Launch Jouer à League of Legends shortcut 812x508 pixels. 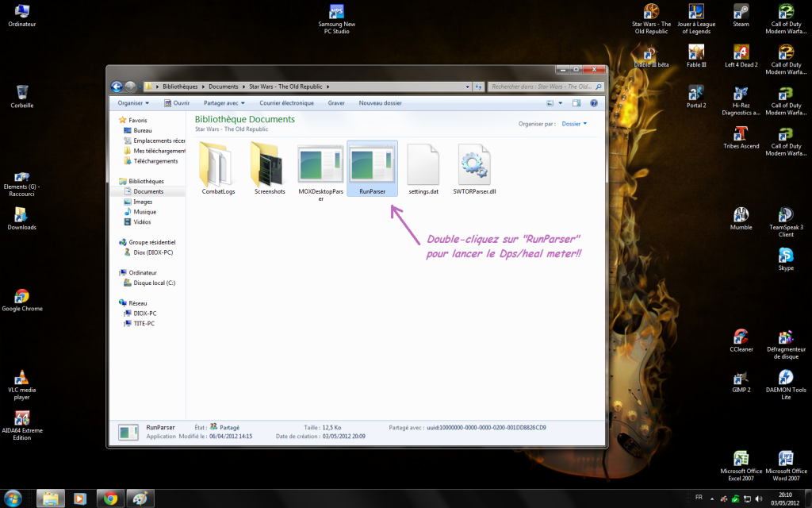[696, 19]
